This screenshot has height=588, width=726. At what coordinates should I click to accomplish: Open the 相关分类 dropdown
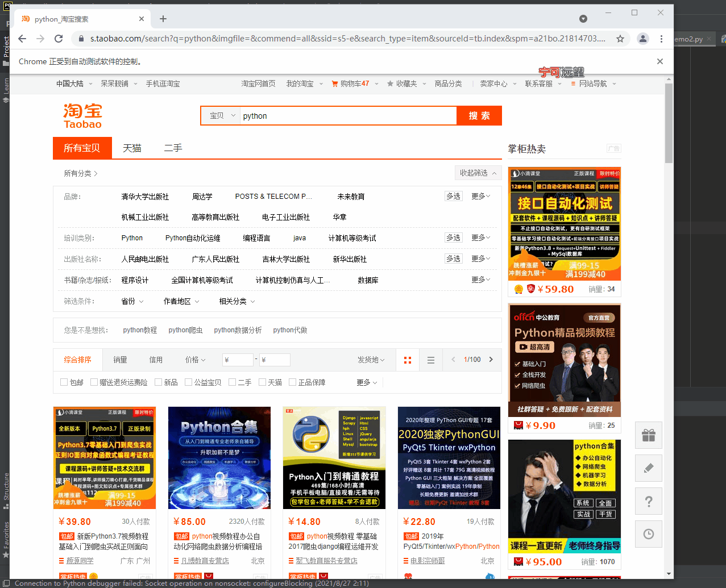point(237,301)
